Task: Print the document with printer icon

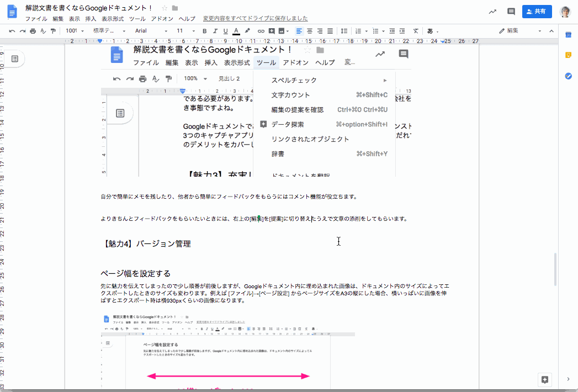Action: tap(33, 31)
